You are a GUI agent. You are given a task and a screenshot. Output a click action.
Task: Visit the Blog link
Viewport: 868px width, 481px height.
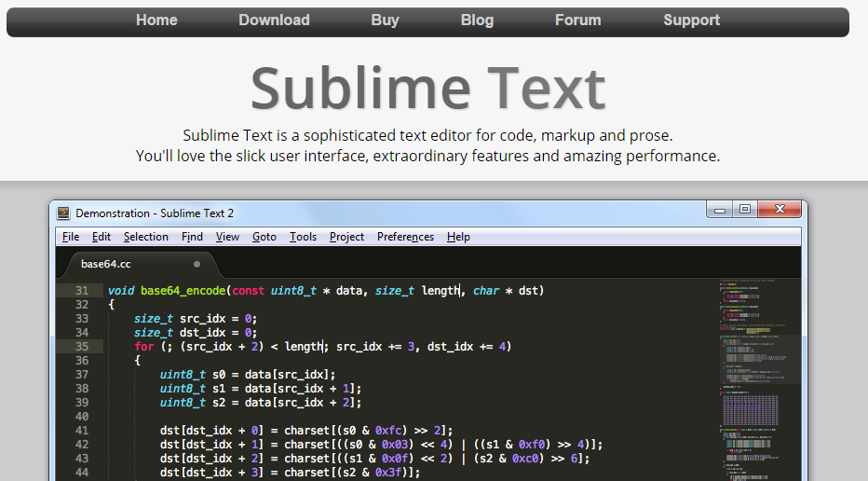[477, 20]
